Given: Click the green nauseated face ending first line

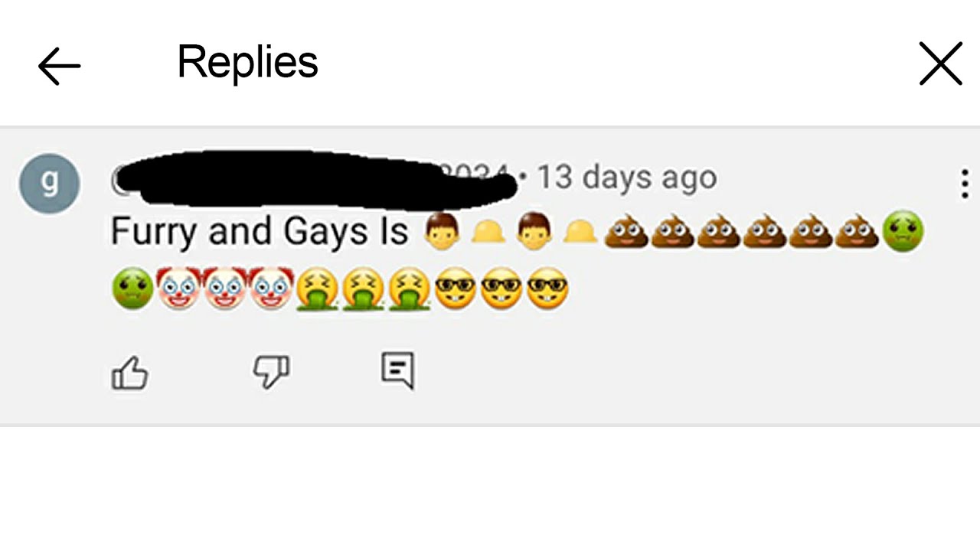Looking at the screenshot, I should (903, 231).
